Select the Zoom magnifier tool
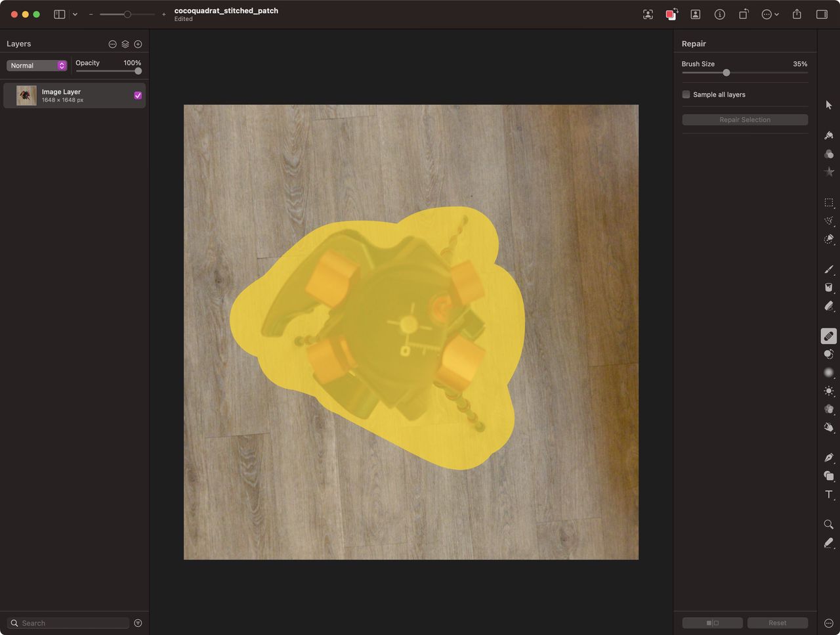Image resolution: width=840 pixels, height=635 pixels. click(x=829, y=525)
